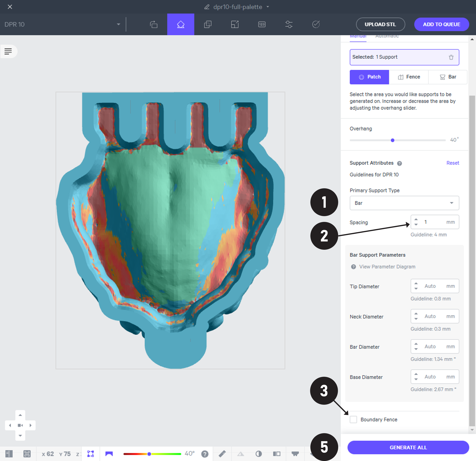Click the Reset link

click(453, 163)
